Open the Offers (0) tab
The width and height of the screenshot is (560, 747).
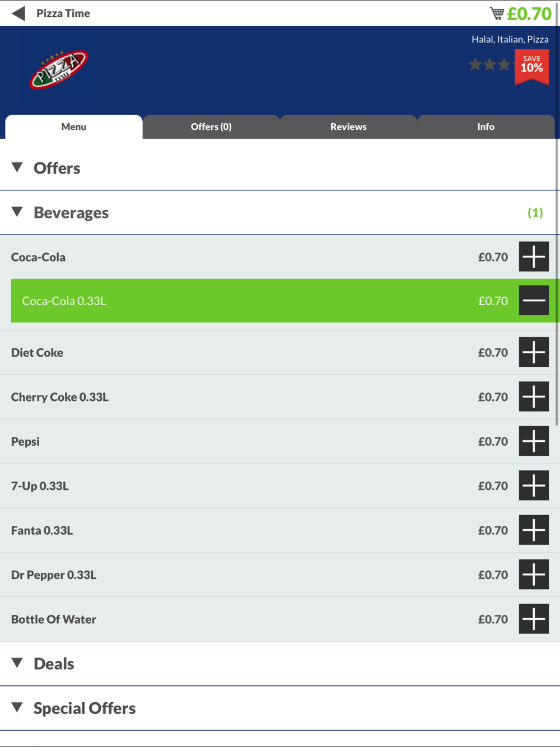[211, 127]
